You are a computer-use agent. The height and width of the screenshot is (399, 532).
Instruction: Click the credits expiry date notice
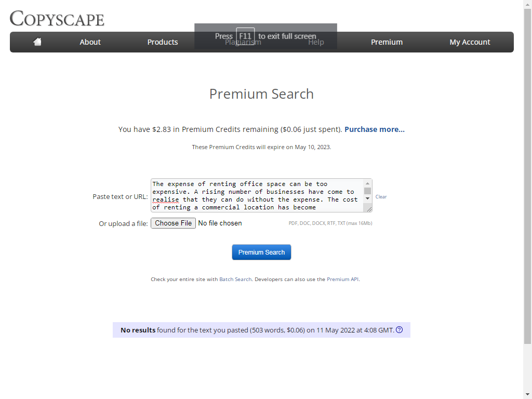[262, 147]
